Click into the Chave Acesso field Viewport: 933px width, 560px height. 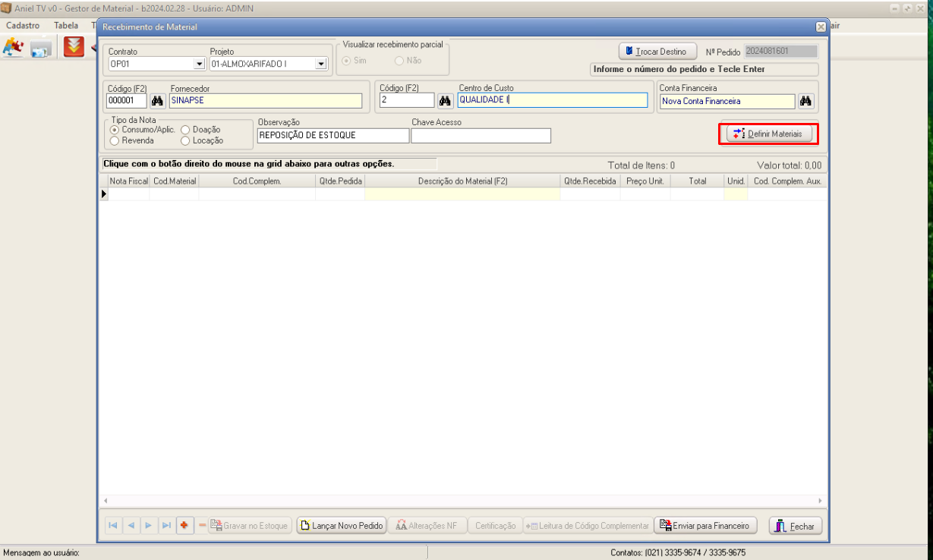point(481,136)
